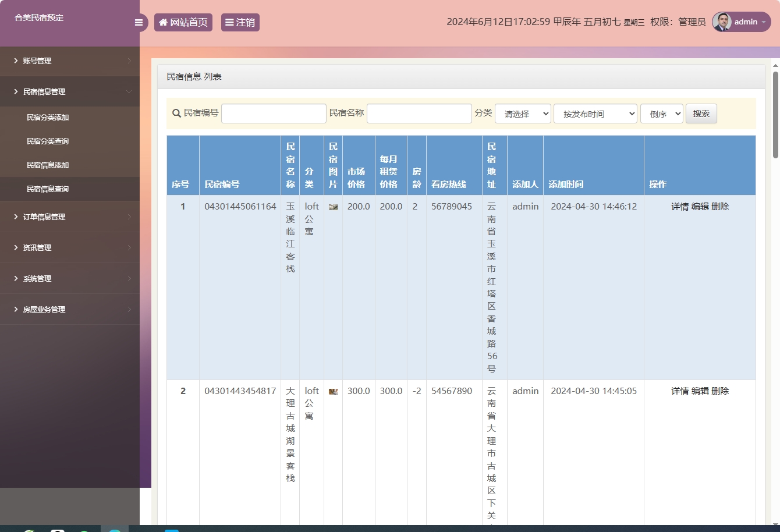Viewport: 780px width, 532px height.
Task: Click the search magnifier icon beside 民宿编号
Action: [x=177, y=114]
